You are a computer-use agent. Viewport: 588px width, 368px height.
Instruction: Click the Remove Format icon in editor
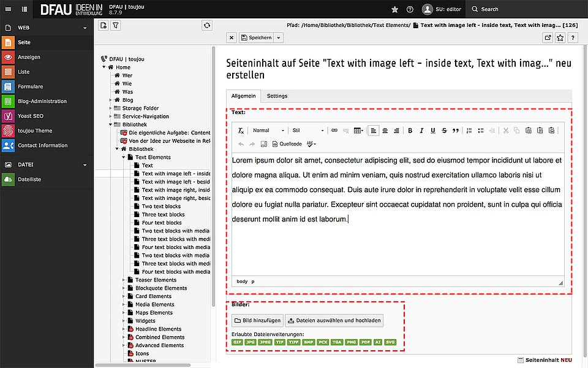pos(241,130)
